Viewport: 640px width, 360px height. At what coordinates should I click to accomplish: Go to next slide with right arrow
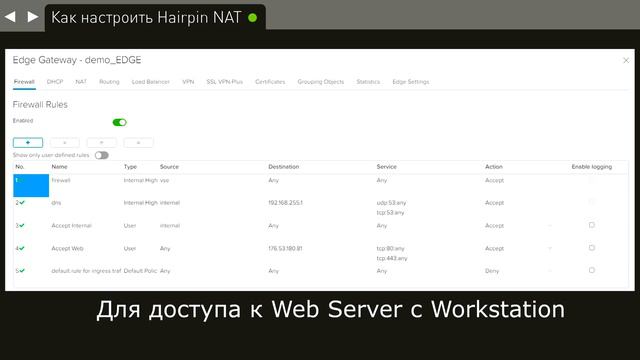tap(33, 17)
